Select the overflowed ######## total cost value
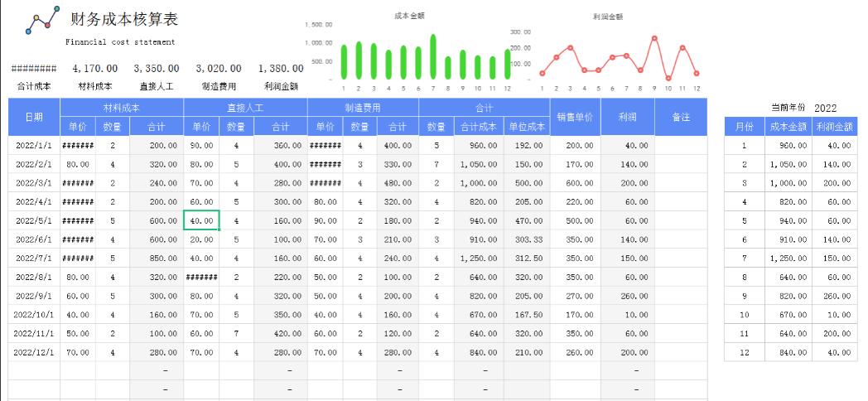This screenshot has width=868, height=401. pyautogui.click(x=34, y=69)
